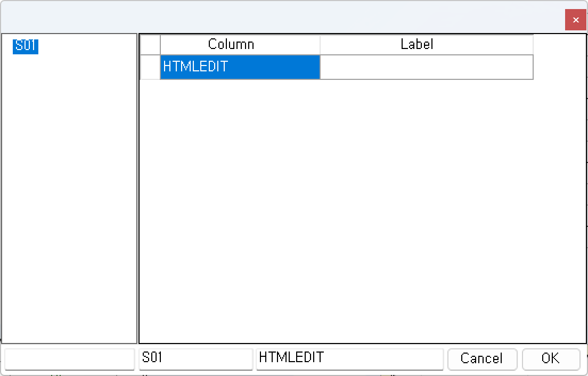Image resolution: width=588 pixels, height=376 pixels.
Task: Click the S01 text field at bottom
Action: pos(195,358)
